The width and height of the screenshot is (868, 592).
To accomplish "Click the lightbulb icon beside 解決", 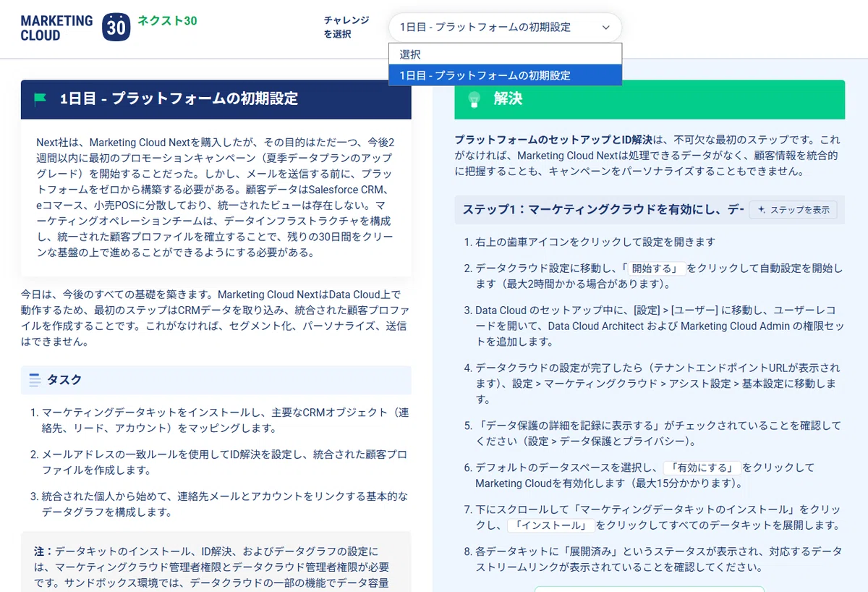I will click(475, 99).
